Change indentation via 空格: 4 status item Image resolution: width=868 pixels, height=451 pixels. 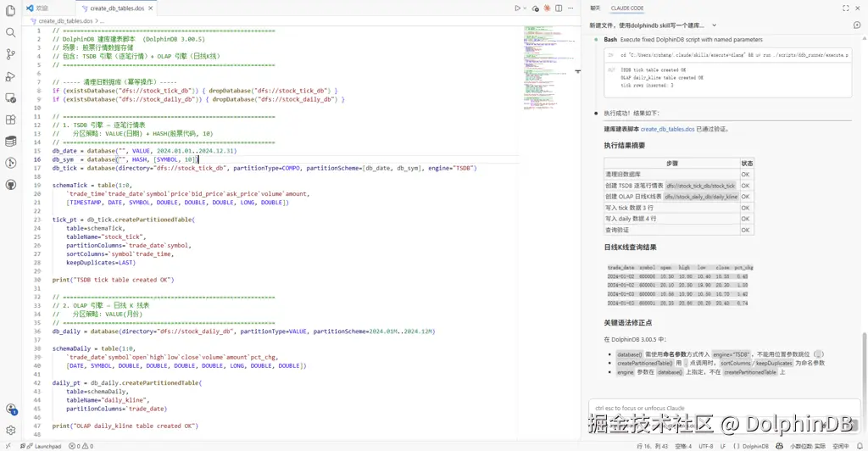coord(683,446)
